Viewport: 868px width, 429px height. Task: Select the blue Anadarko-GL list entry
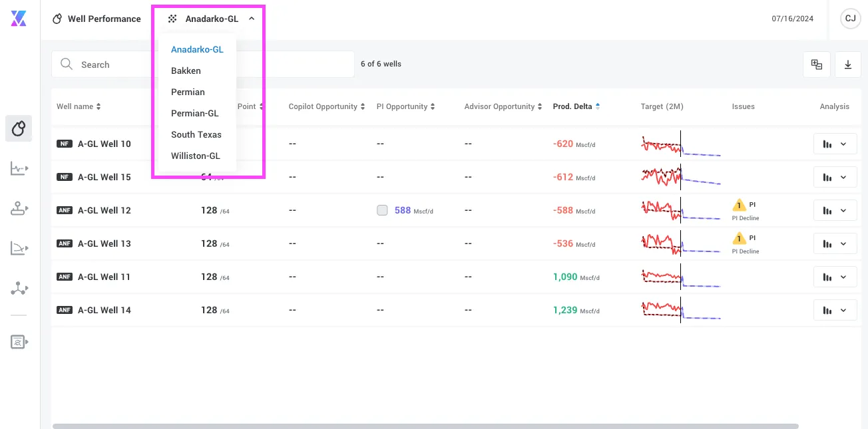pyautogui.click(x=197, y=49)
